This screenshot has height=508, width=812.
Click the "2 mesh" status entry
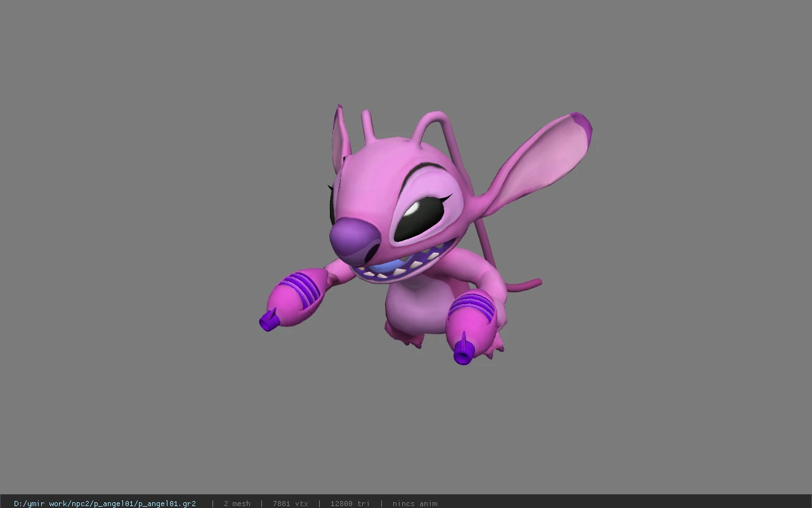pyautogui.click(x=237, y=504)
